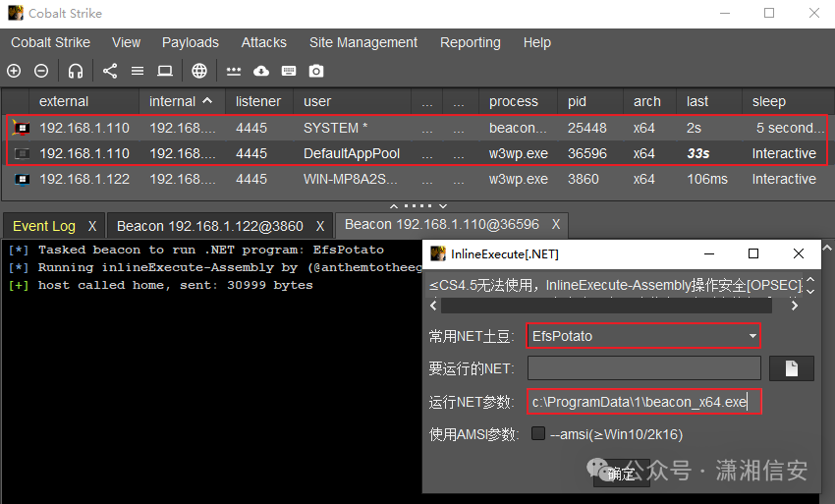The height and width of the screenshot is (504, 835).
Task: Step dialog description up arrow
Action: pos(810,279)
